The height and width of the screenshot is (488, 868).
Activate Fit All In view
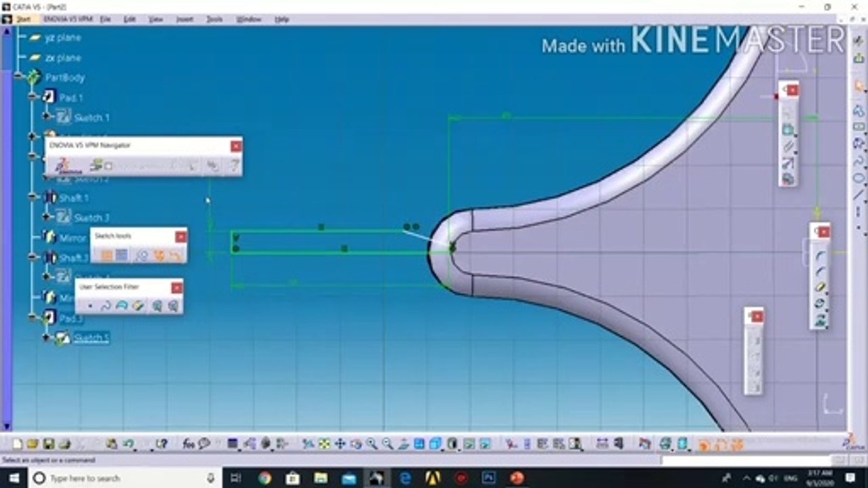click(324, 444)
